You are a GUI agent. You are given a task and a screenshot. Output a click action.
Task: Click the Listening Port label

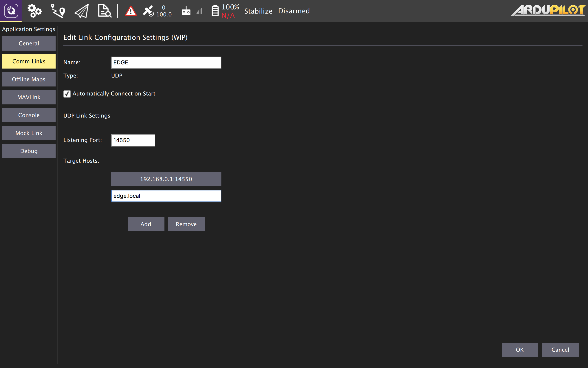(83, 140)
